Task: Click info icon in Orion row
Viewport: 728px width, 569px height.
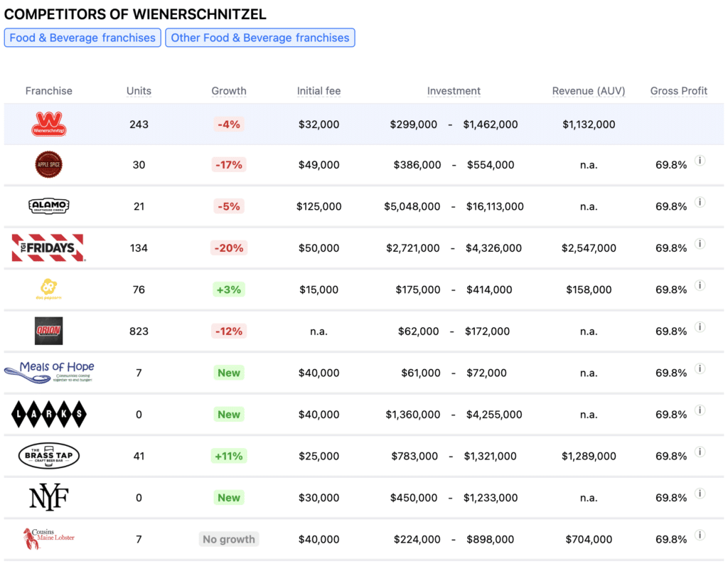Action: (x=700, y=327)
